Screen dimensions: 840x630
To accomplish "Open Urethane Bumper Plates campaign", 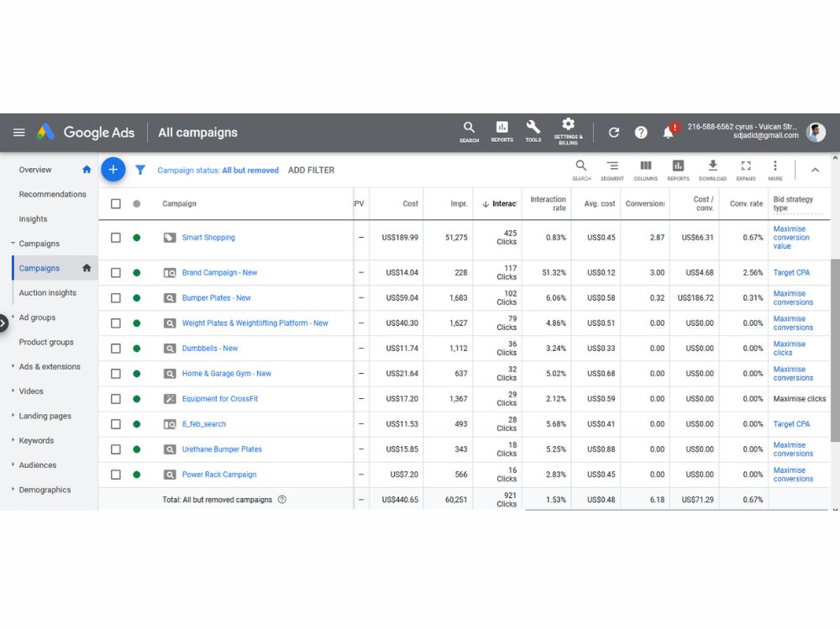I will click(x=222, y=449).
